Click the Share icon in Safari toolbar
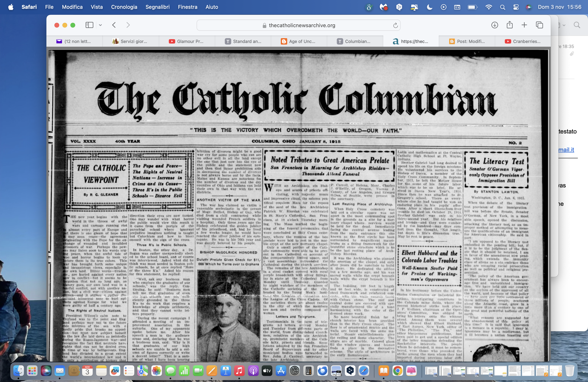Viewport: 588px width, 382px height. [509, 25]
